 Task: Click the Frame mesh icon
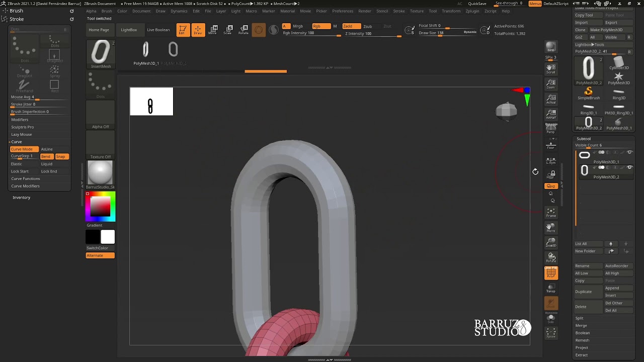[x=550, y=213]
